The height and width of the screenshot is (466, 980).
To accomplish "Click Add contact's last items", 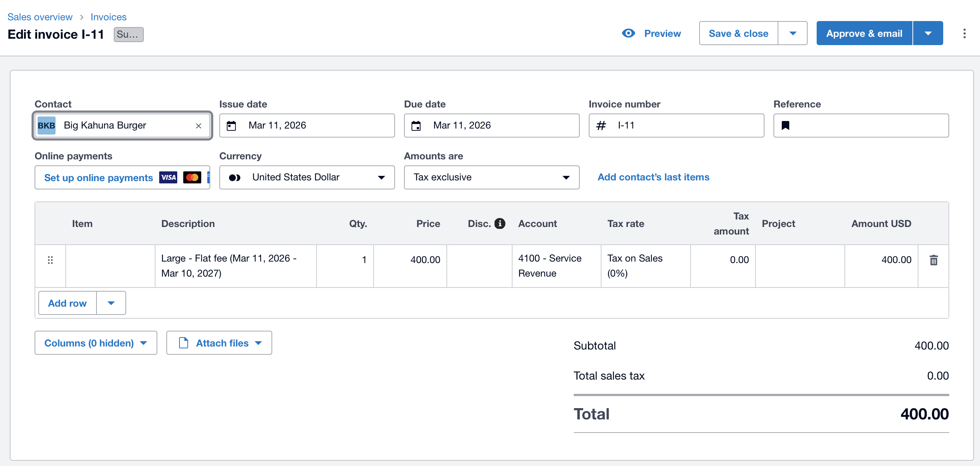I will click(x=653, y=177).
